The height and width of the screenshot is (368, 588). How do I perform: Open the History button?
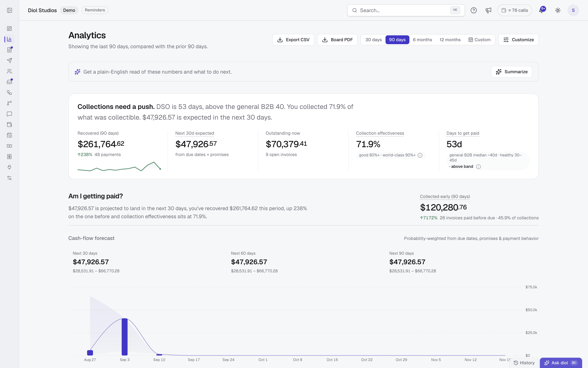click(524, 363)
